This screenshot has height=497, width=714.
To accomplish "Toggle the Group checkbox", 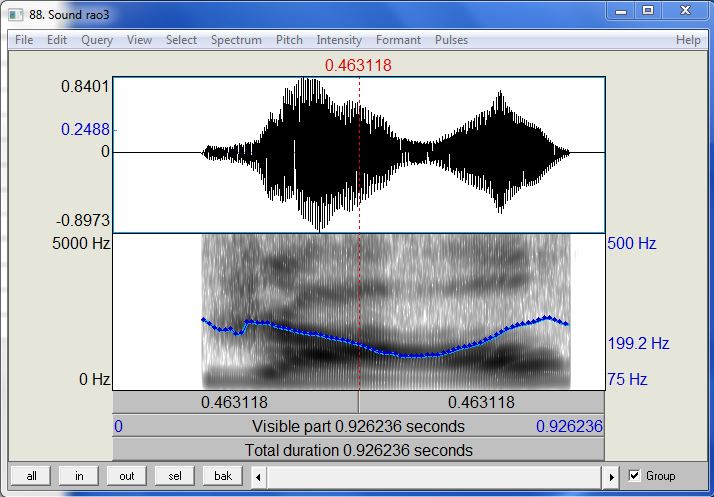I will point(634,476).
